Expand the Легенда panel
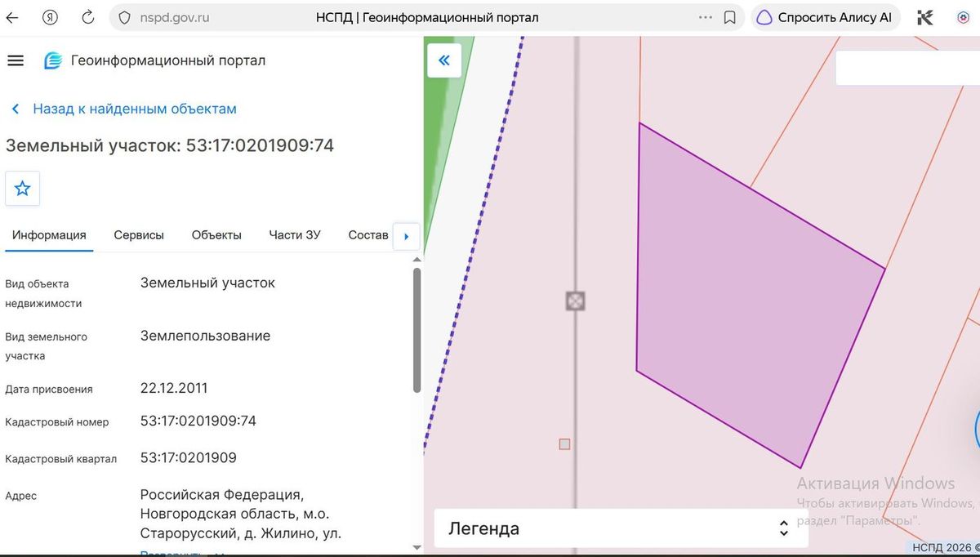The image size is (980, 557). click(621, 528)
